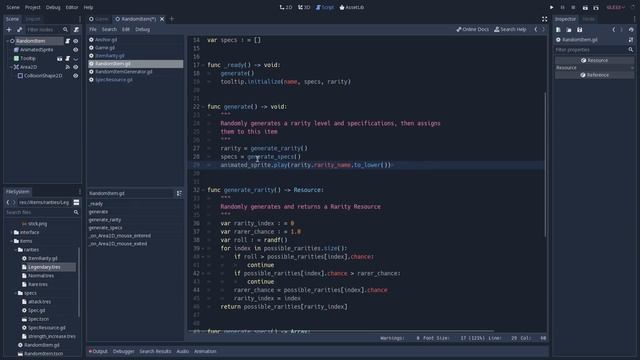Screen dimensions: 640x360
Task: Toggle visibility of CollisionShape2D node
Action: [x=76, y=76]
